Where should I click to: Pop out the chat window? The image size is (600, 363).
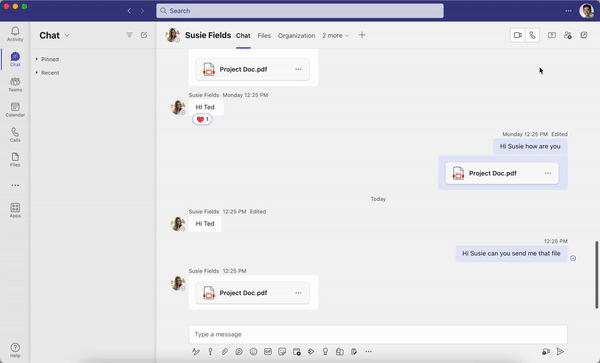click(x=584, y=35)
